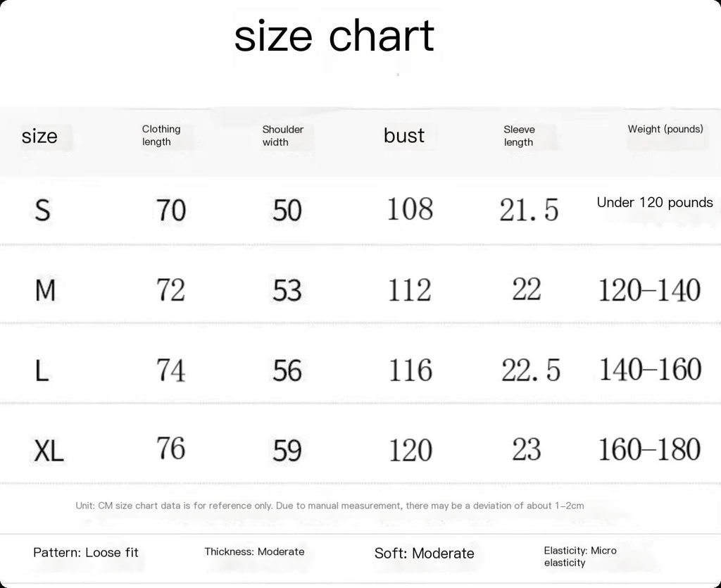Screen dimensions: 721x588
Task: Click the 'Soft: Moderate' label
Action: (x=424, y=553)
